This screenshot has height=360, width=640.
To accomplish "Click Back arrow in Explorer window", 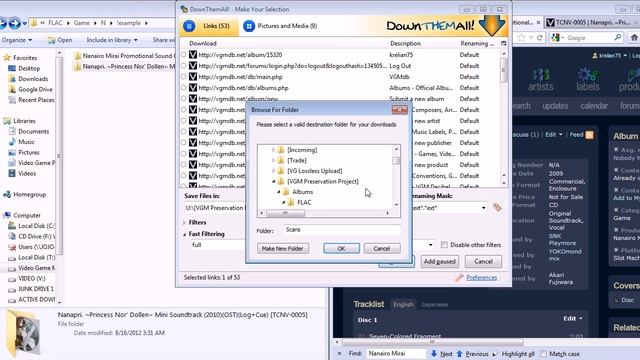I will click(2, 23).
